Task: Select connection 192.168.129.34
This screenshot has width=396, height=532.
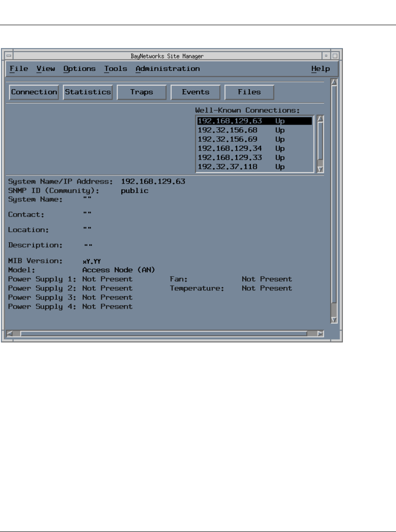Action: 255,149
